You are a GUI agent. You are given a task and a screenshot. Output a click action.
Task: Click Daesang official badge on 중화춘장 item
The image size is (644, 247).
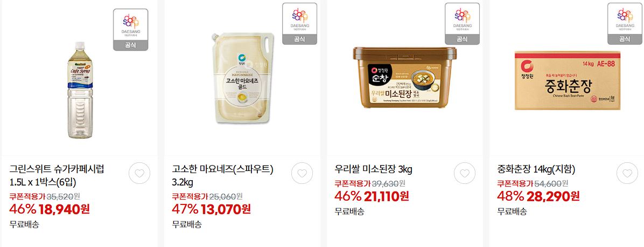pos(625,24)
